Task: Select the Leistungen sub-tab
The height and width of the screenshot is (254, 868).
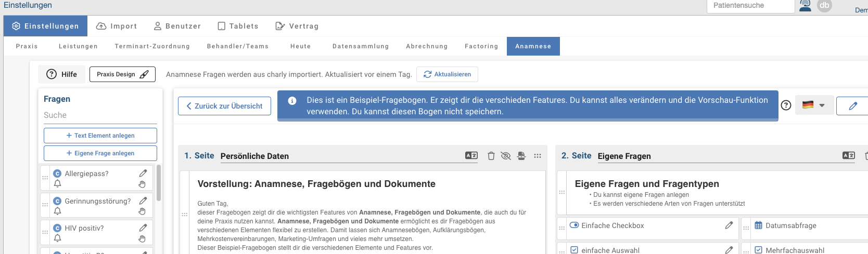Action: click(78, 46)
